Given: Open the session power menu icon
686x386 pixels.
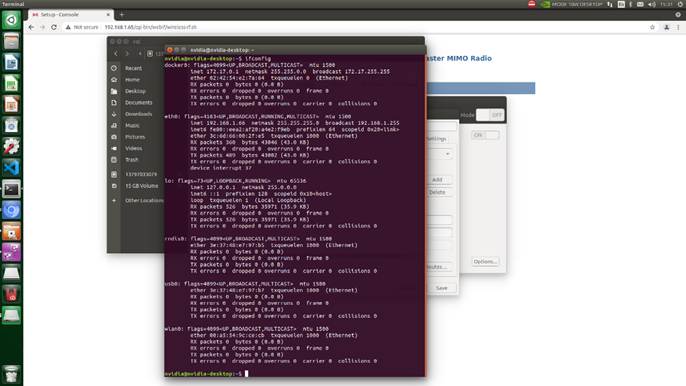Looking at the screenshot, I should pyautogui.click(x=681, y=4).
